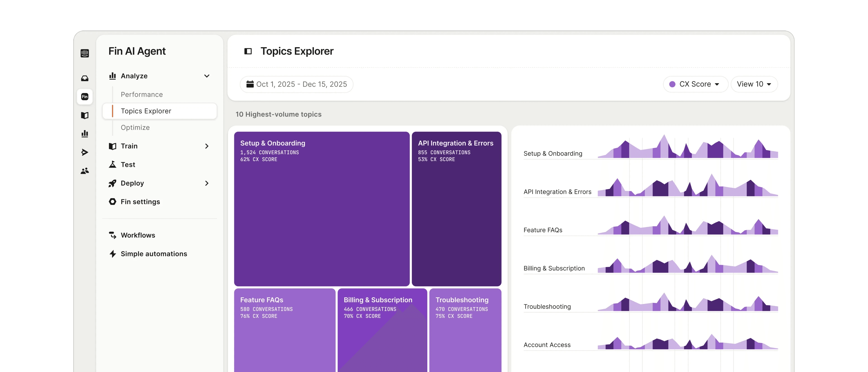
Task: Open the Outbound paper-plane icon in rail
Action: point(85,153)
